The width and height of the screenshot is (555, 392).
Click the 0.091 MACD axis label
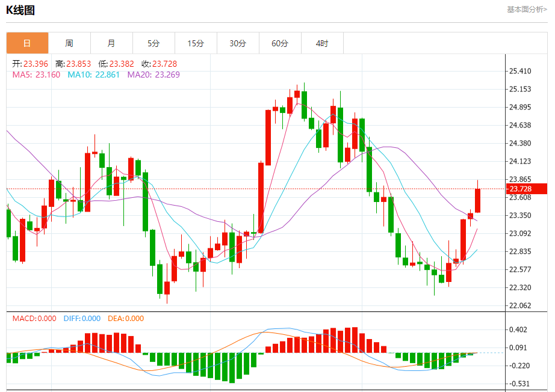518,348
